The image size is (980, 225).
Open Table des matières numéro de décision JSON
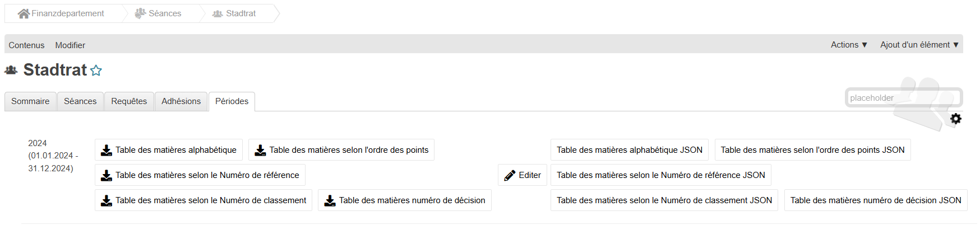point(875,200)
